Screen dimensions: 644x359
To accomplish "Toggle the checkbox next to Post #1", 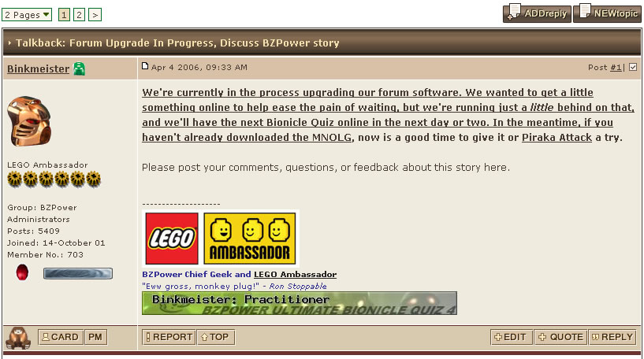I will (633, 67).
